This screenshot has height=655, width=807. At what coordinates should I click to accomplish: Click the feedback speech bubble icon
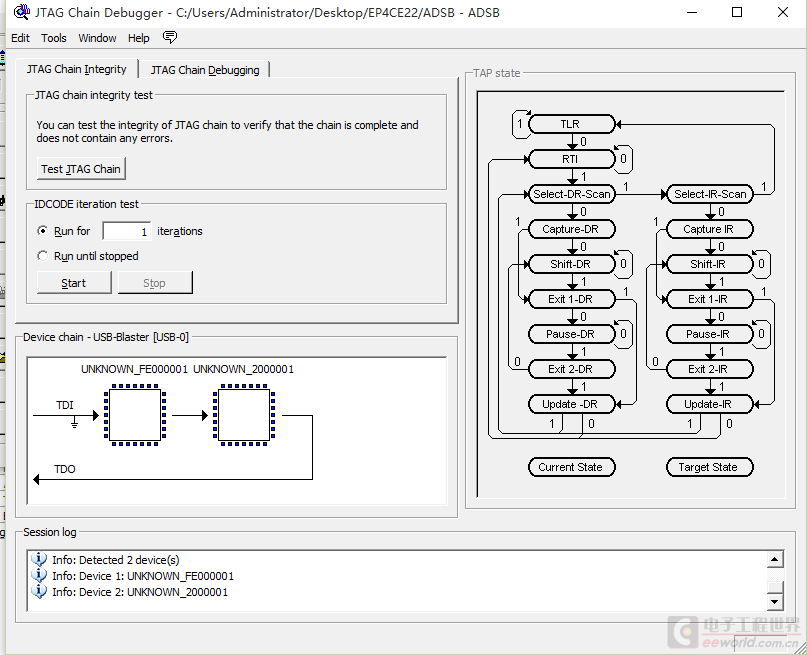point(170,37)
